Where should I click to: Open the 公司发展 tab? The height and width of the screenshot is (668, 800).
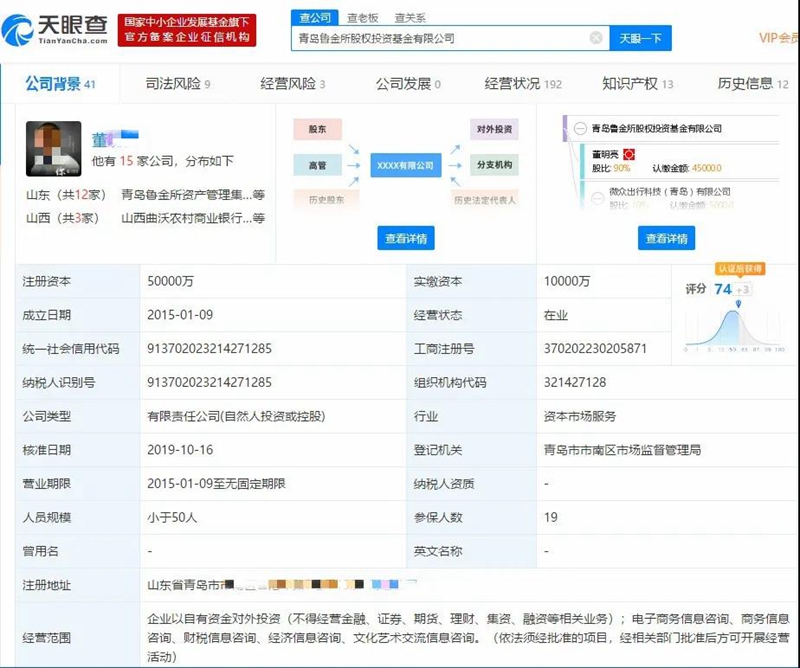(x=408, y=84)
